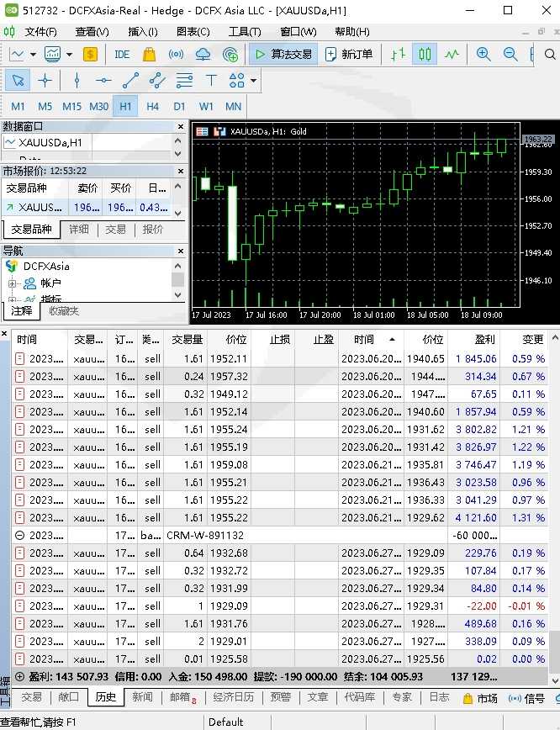This screenshot has width=560, height=730.
Task: Select the Fibonacci retracement tool
Action: point(184,81)
